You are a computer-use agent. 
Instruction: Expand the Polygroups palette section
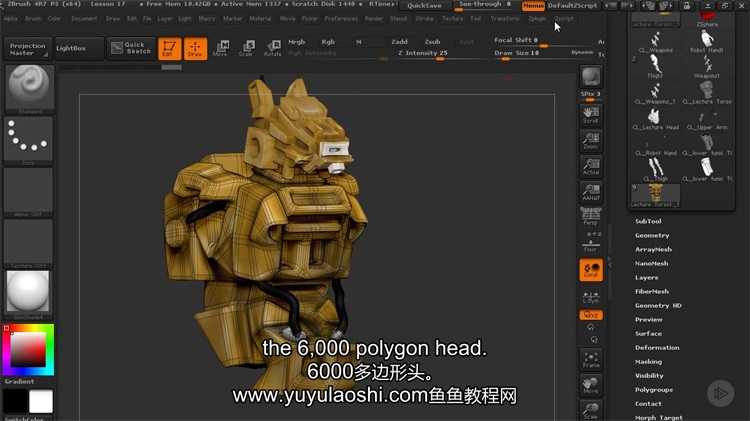tap(654, 390)
